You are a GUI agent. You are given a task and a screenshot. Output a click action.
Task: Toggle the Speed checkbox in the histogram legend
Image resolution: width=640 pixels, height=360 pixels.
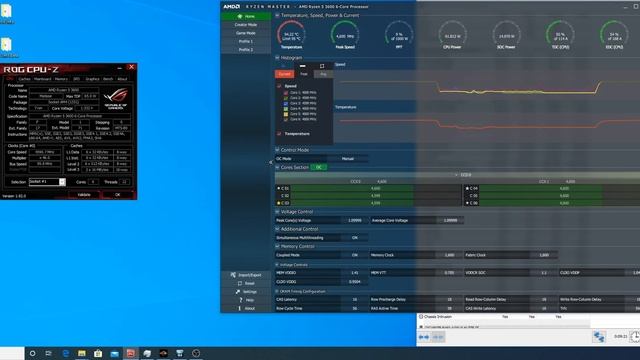tap(279, 86)
